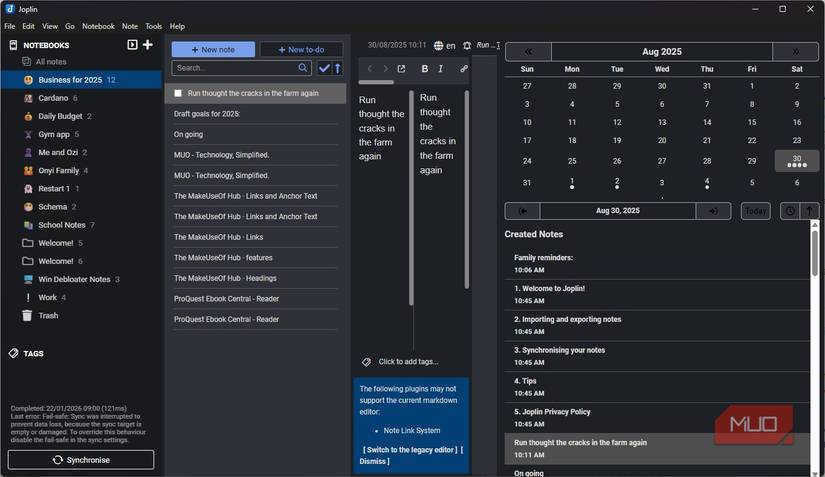Viewport: 825px width, 477px height.
Task: Reverse note sort order arrow
Action: [x=338, y=68]
